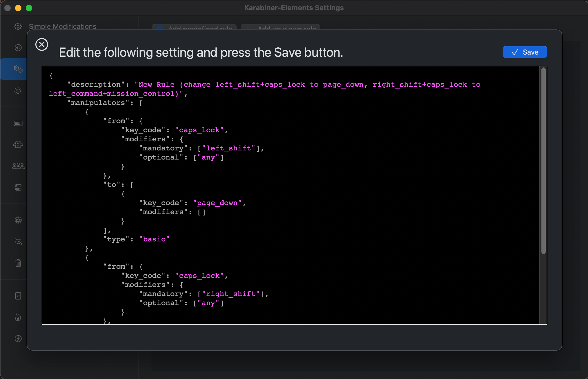Viewport: 588px width, 379px height.
Task: Click the JSON editor's vertical scrollbar thumb
Action: 543,161
